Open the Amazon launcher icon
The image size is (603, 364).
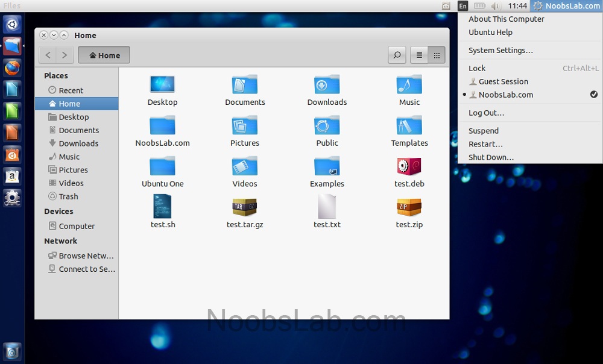[13, 176]
